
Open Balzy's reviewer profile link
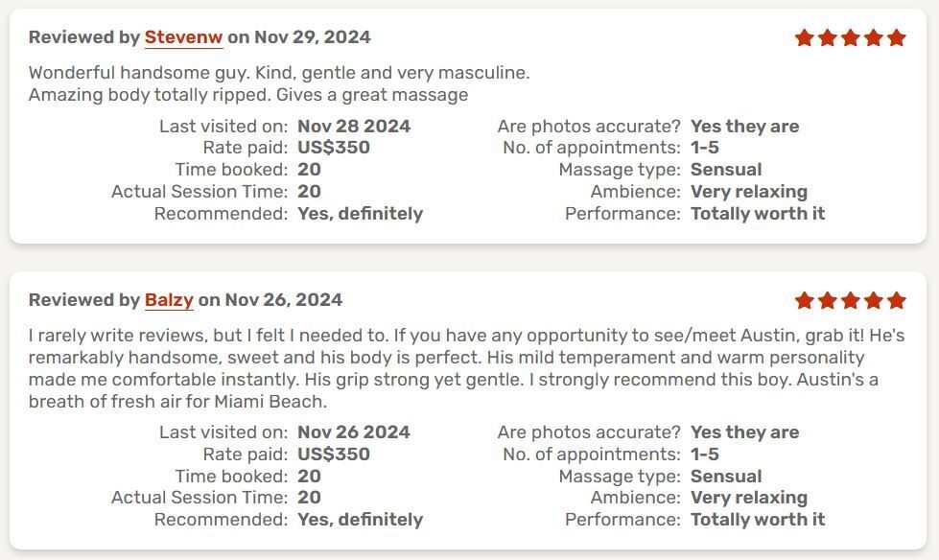[x=169, y=299]
